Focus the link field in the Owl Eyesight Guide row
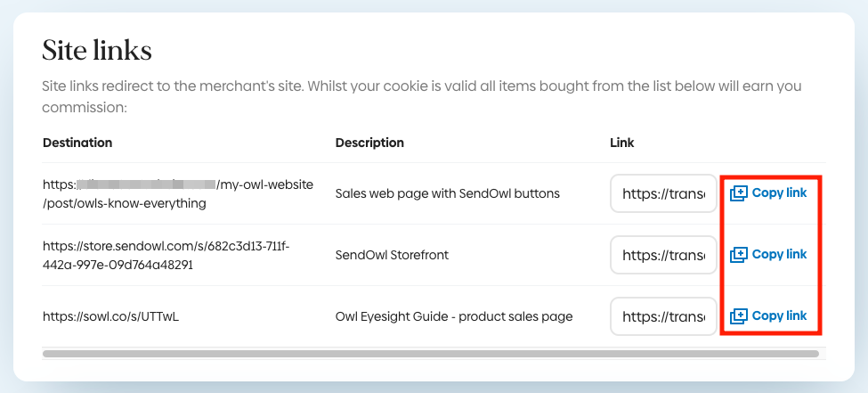This screenshot has height=393, width=868. (x=663, y=316)
